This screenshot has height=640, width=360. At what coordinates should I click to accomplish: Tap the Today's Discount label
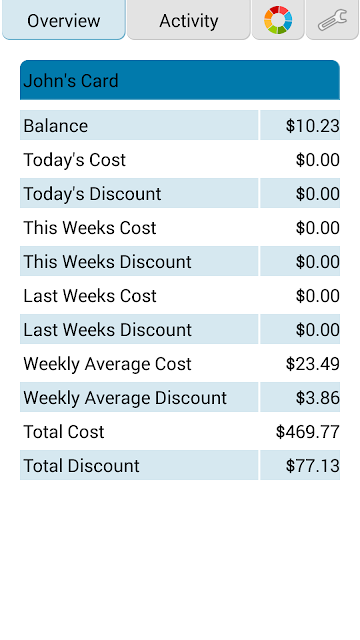pyautogui.click(x=92, y=193)
